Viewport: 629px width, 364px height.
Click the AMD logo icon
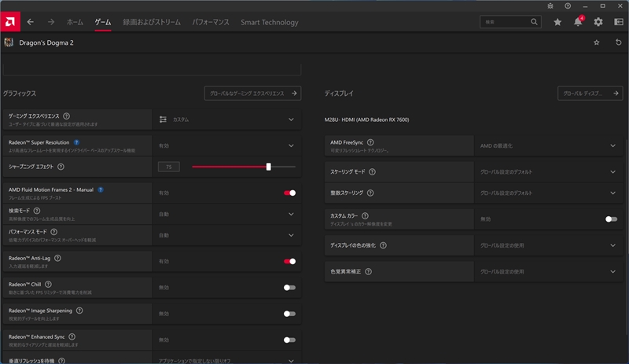10,22
